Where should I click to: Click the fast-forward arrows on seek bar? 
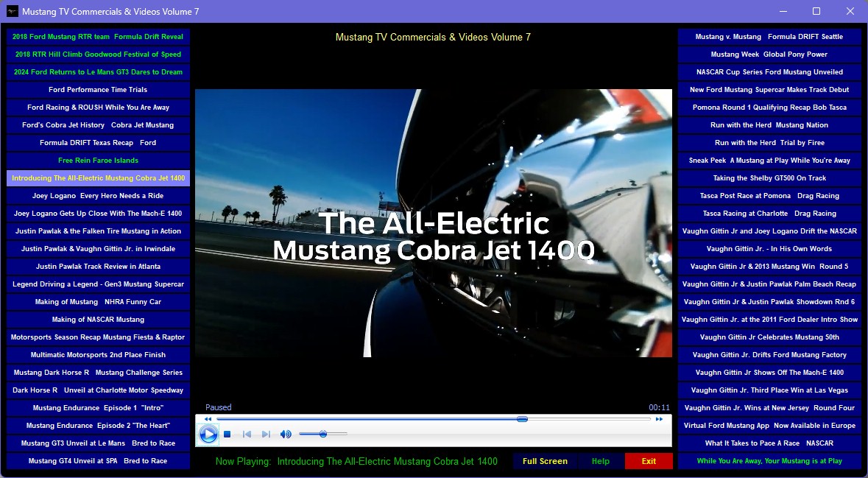point(659,419)
